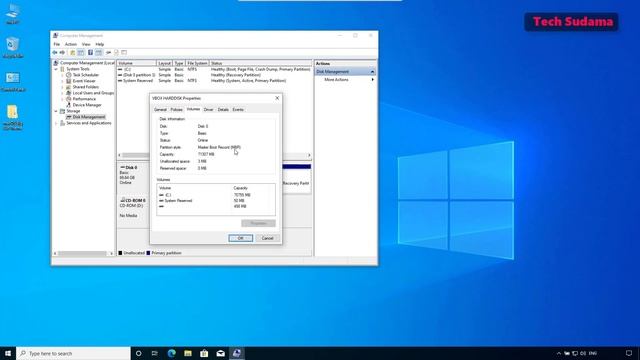Viewport: 640px width, 360px height.
Task: Select the System Reserved row in volume list
Action: pos(214,81)
